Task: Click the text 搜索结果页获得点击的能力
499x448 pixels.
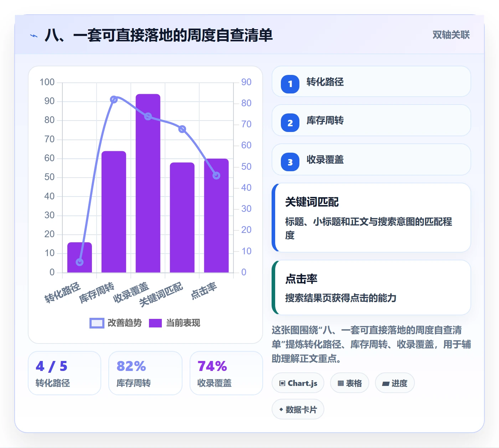Action: point(341,298)
